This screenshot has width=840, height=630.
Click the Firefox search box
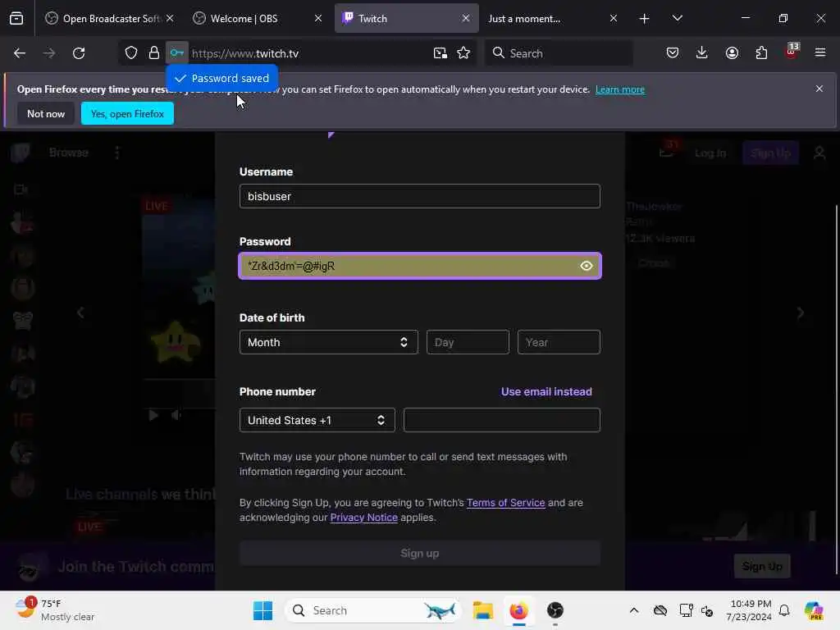[559, 53]
